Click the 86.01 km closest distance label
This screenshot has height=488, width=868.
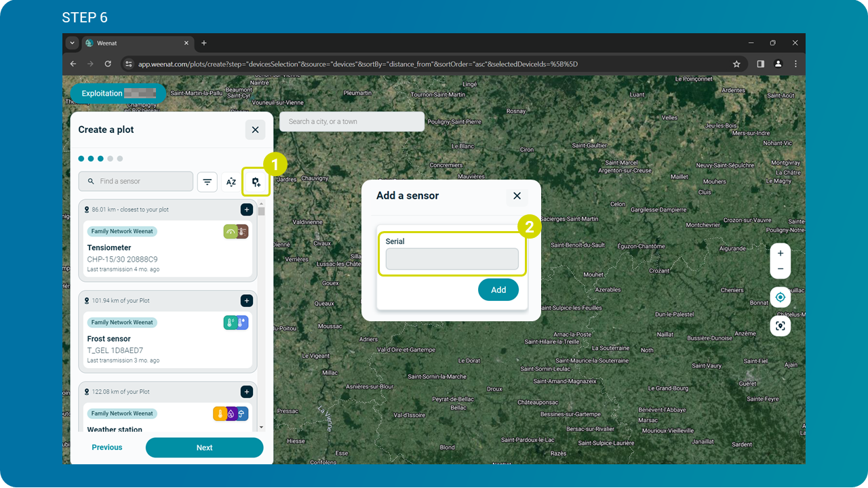[130, 209]
